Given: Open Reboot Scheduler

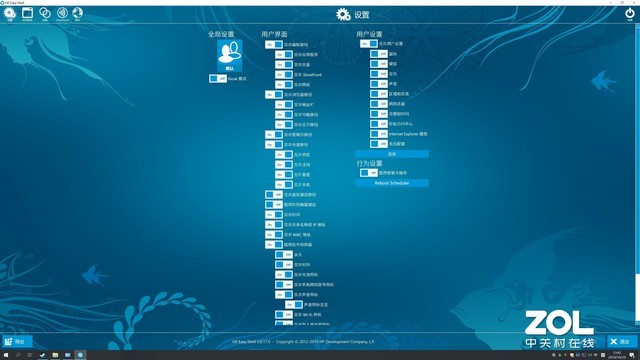Looking at the screenshot, I should (392, 183).
